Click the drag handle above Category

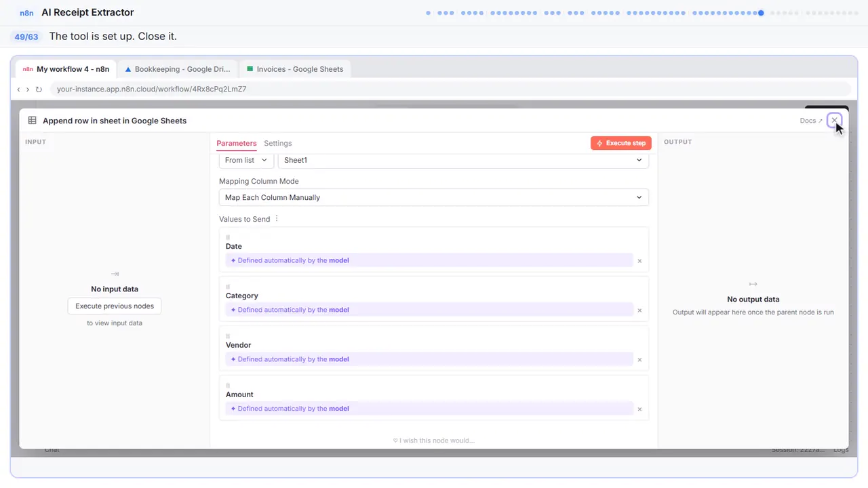[x=228, y=287]
